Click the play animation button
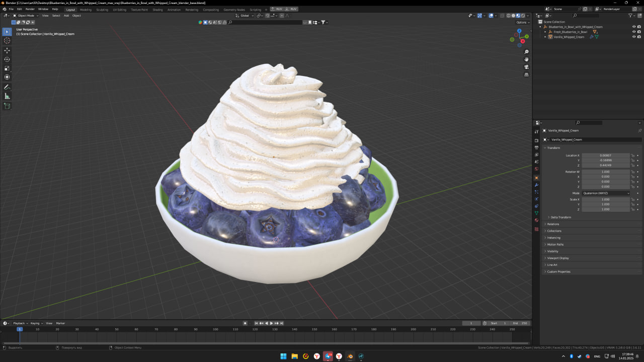644x362 pixels. coord(271,323)
